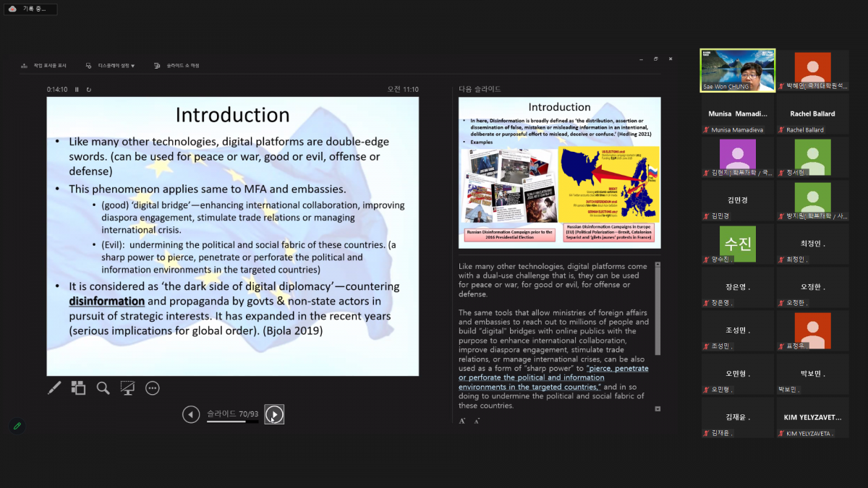Increase the speaker notes font size
868x488 pixels.
[462, 421]
